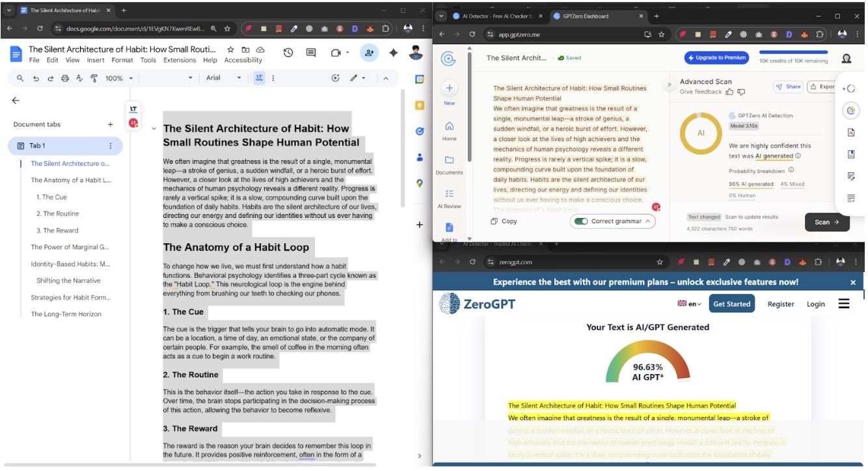Select the paint format tool in Docs
868x471 pixels.
94,78
